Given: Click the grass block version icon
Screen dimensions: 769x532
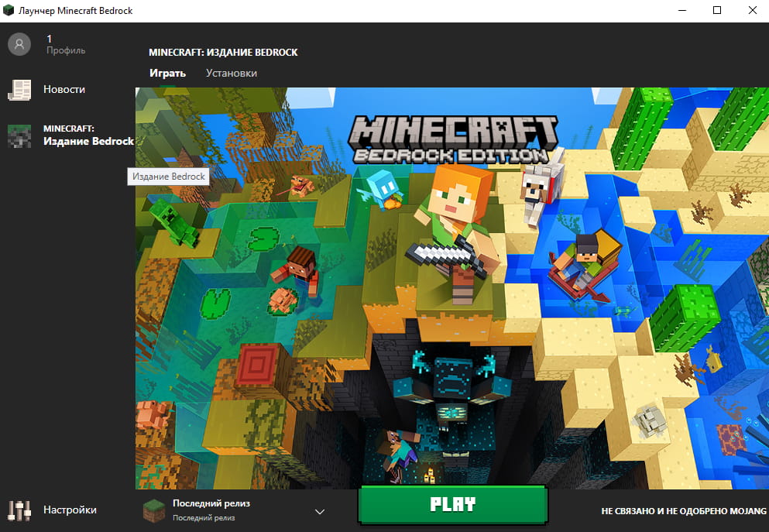Looking at the screenshot, I should (154, 510).
